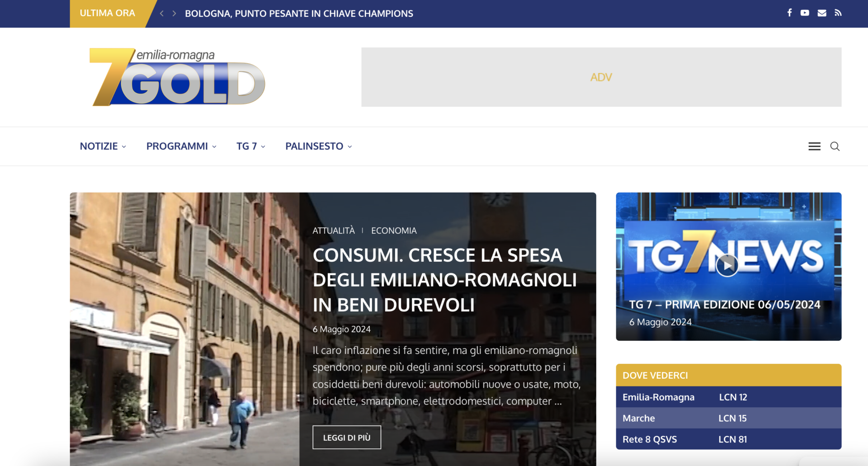Click the article excerpt about caro inflazione
The height and width of the screenshot is (466, 868).
coord(447,376)
